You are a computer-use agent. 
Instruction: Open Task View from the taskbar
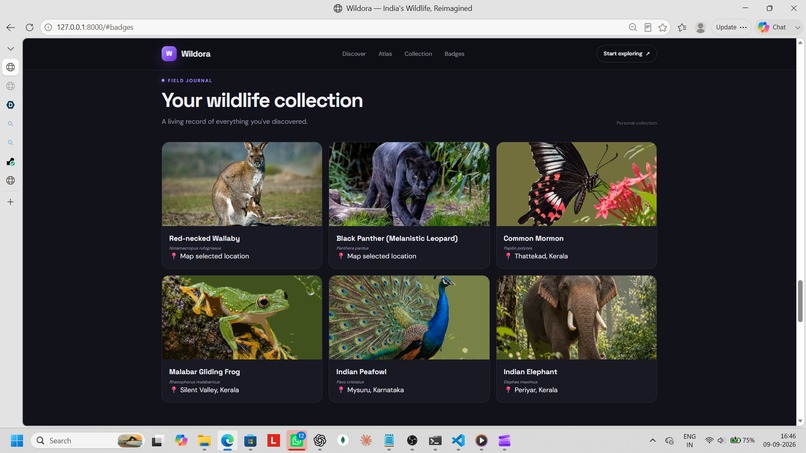point(157,441)
